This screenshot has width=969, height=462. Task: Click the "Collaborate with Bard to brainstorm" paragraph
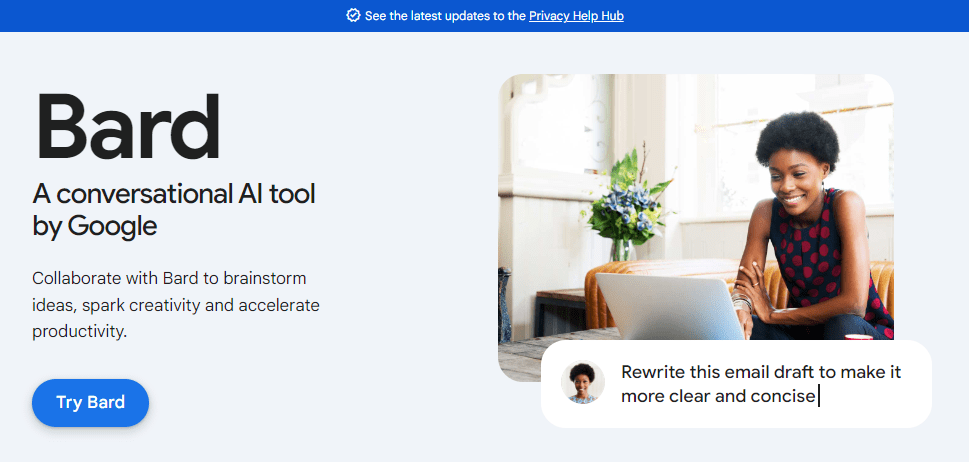click(176, 304)
